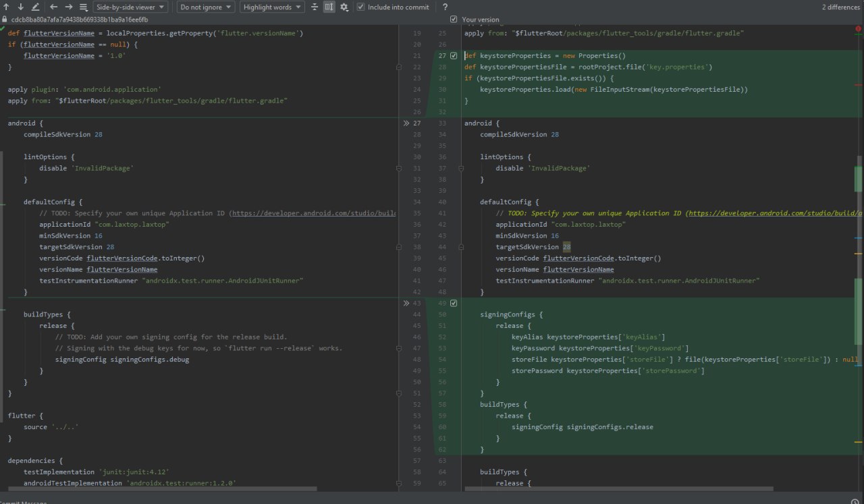Place cursor on 'android {' in left pane

[26, 123]
